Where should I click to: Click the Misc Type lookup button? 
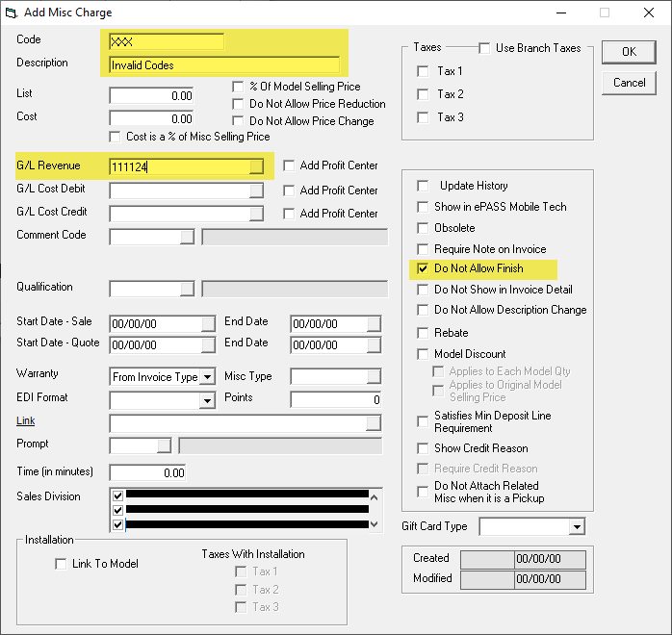point(374,377)
